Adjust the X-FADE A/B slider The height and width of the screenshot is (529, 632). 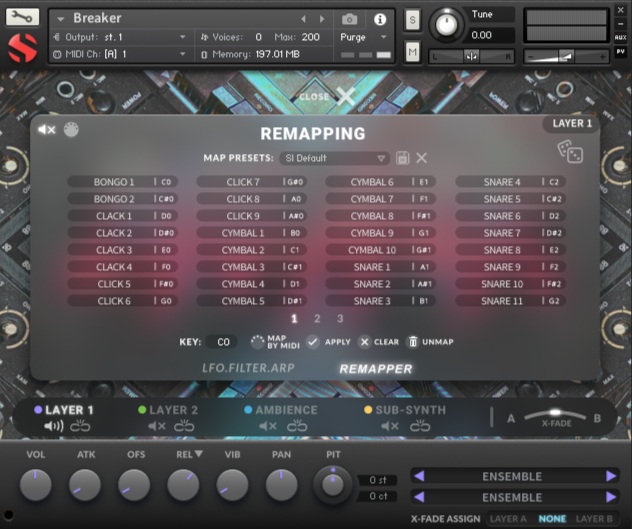pos(555,415)
